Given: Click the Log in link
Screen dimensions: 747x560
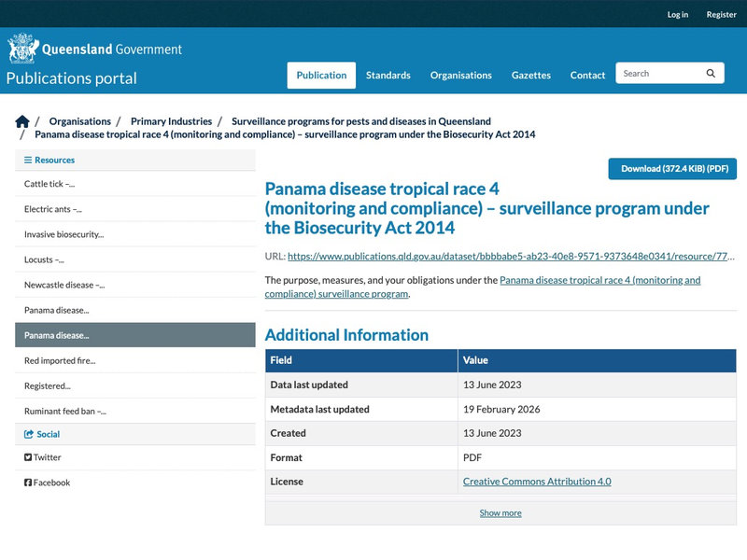Looking at the screenshot, I should (678, 14).
